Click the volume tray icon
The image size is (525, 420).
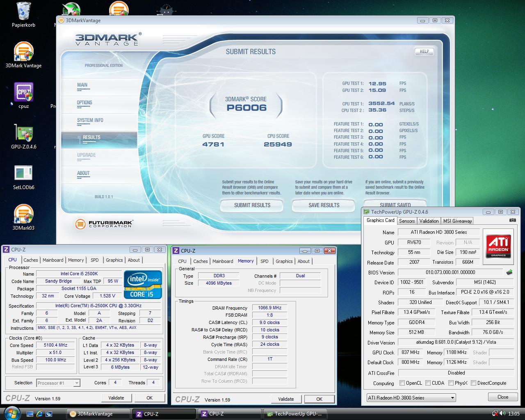[x=502, y=413]
